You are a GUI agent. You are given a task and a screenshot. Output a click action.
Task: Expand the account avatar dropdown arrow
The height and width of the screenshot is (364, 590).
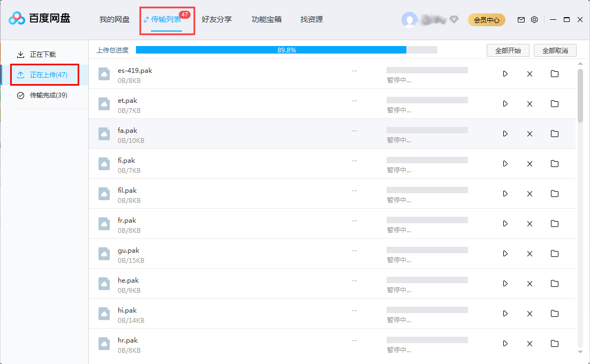pyautogui.click(x=453, y=19)
